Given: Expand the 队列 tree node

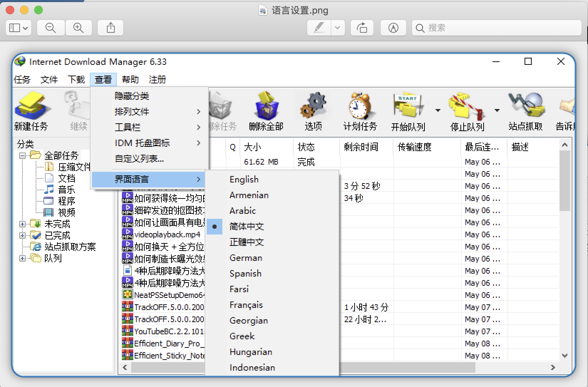Looking at the screenshot, I should (22, 258).
